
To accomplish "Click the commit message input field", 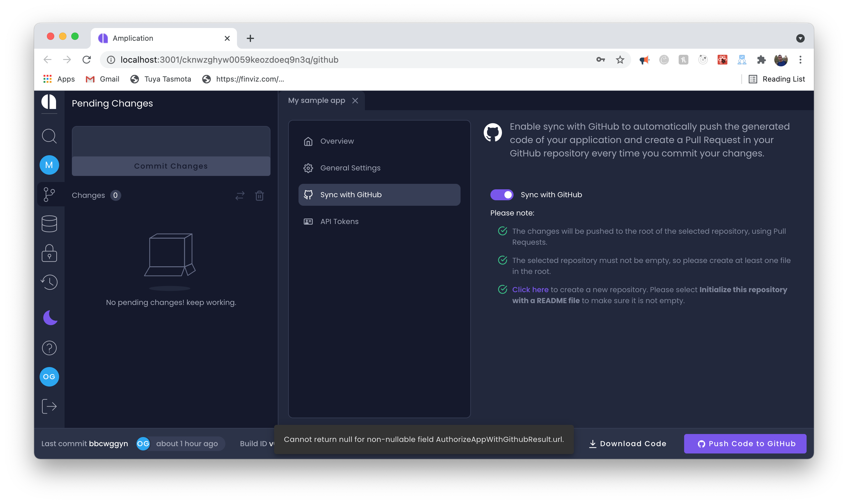I will (x=171, y=141).
